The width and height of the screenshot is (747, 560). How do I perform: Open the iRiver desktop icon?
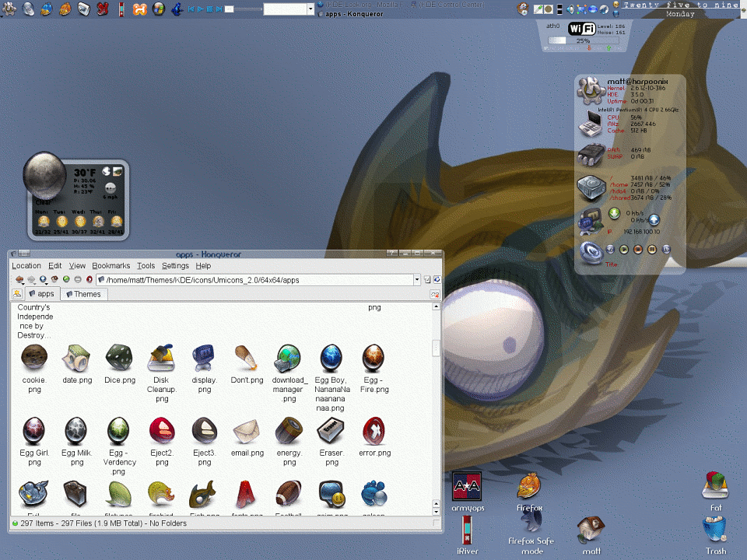click(468, 536)
